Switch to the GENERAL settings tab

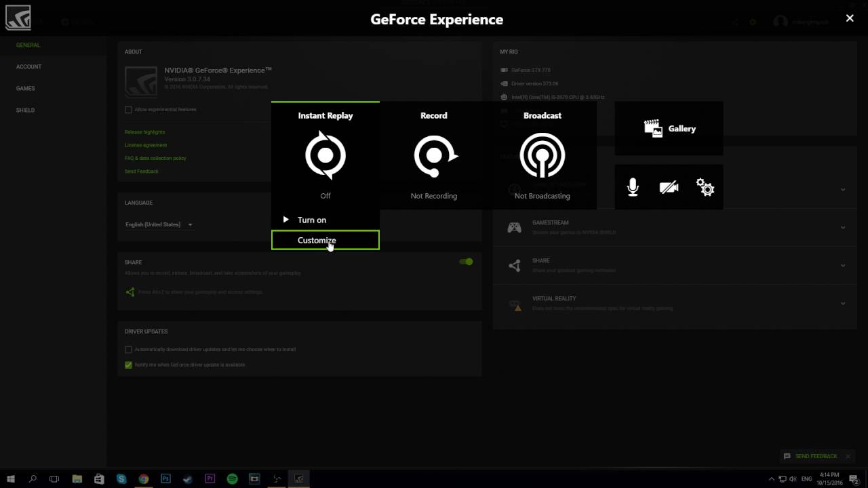pyautogui.click(x=28, y=45)
